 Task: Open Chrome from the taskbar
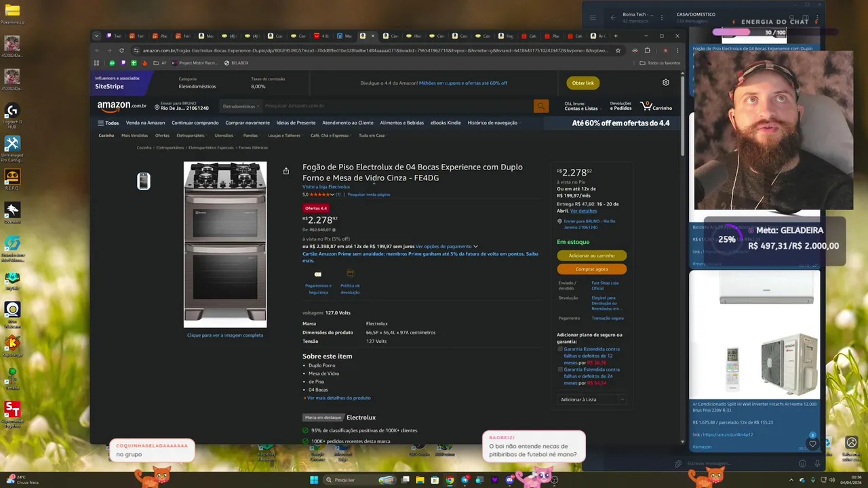[450, 480]
